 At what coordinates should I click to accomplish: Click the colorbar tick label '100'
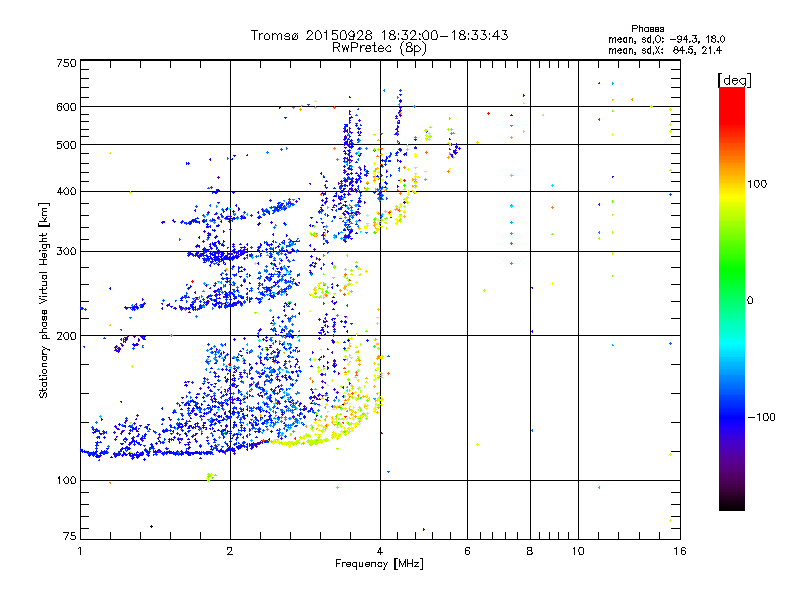[x=757, y=184]
